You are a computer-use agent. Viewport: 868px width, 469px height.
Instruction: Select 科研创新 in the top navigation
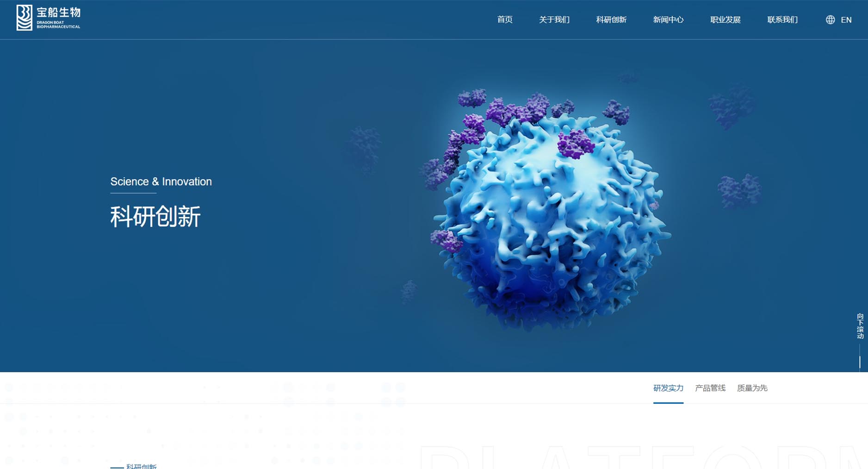(611, 20)
